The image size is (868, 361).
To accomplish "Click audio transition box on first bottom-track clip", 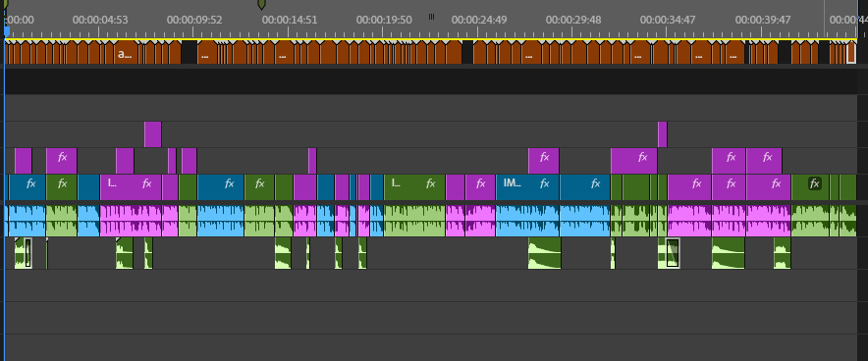I will pos(28,253).
